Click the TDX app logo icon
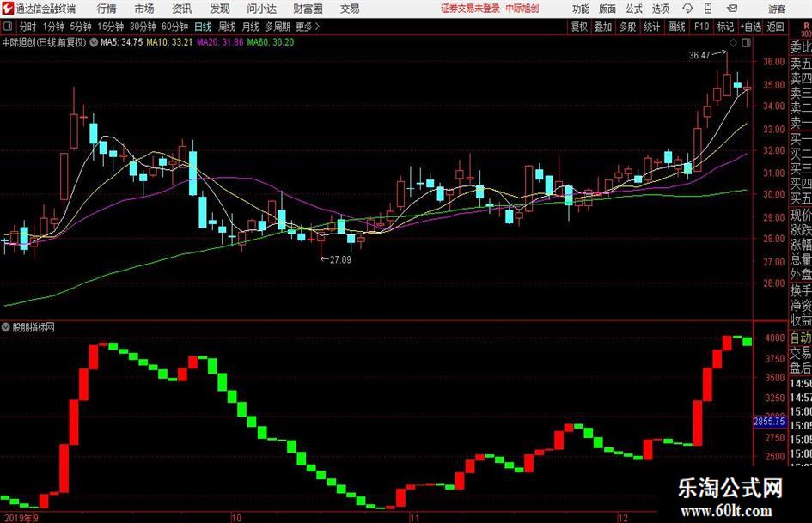Viewport: 812px width, 523px height. point(8,9)
